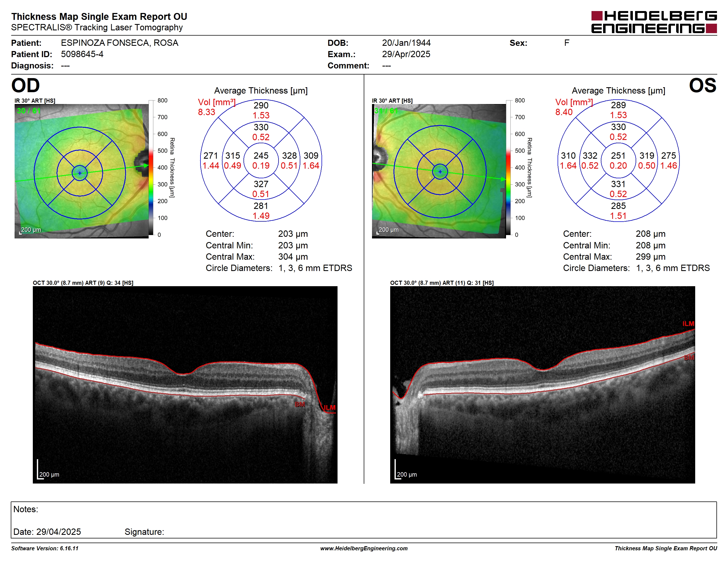Click the exam date 29/Apr/2025
This screenshot has width=728, height=563.
click(x=406, y=54)
